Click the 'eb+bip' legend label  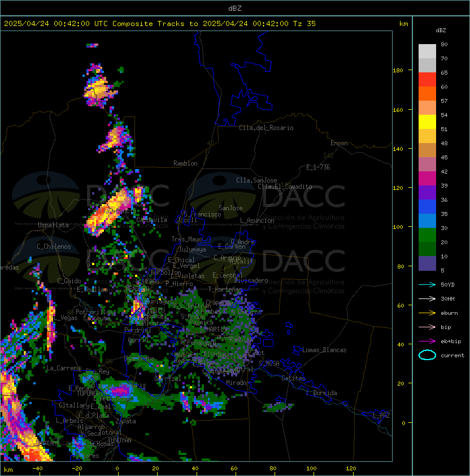(x=451, y=341)
